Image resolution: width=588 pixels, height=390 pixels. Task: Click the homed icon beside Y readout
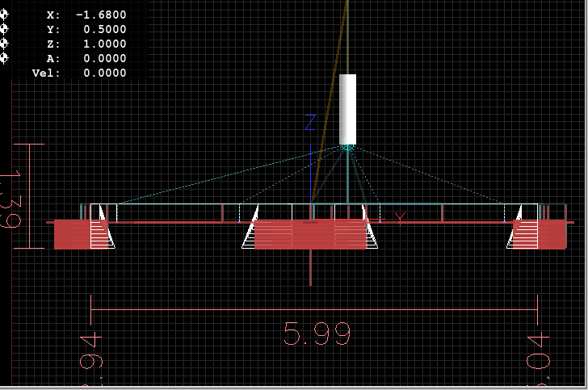pos(4,29)
